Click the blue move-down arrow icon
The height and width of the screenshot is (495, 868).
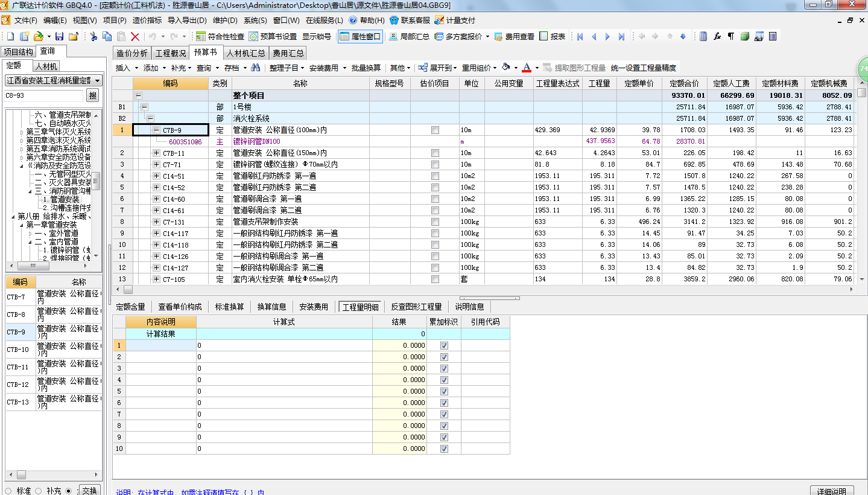tap(683, 37)
